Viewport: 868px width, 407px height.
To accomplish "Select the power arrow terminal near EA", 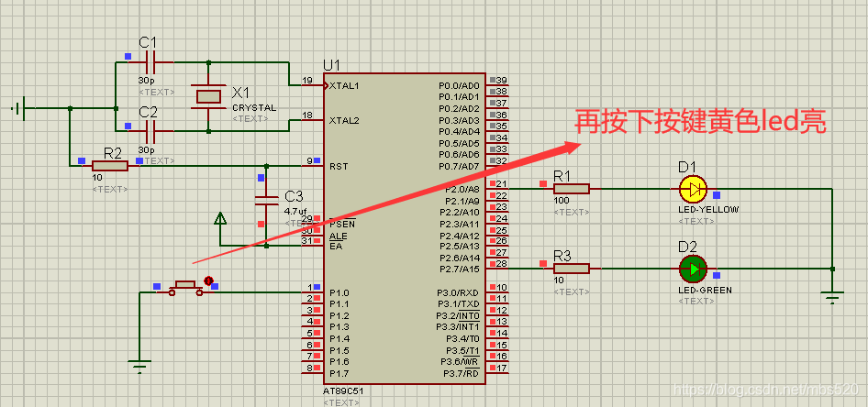I will [x=220, y=219].
